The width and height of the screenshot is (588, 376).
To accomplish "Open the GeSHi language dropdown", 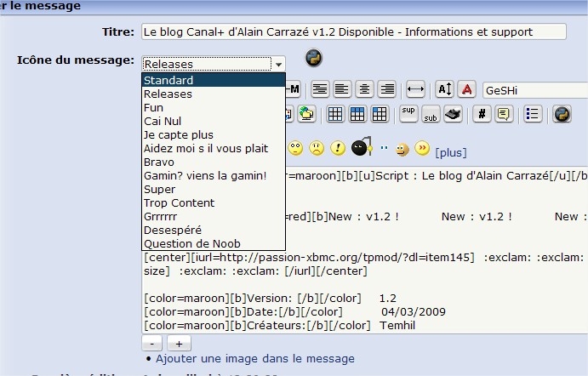I will pos(534,89).
